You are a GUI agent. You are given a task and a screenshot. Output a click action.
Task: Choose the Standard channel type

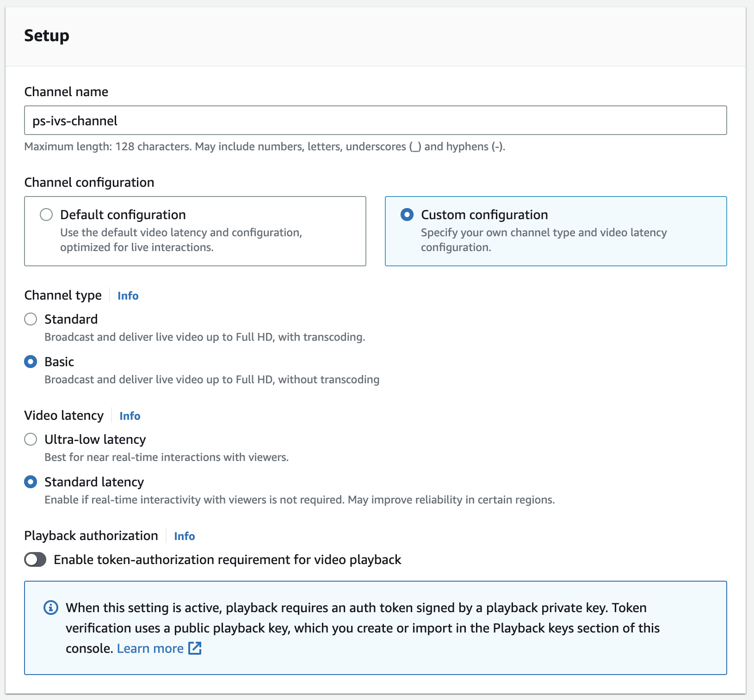[31, 319]
